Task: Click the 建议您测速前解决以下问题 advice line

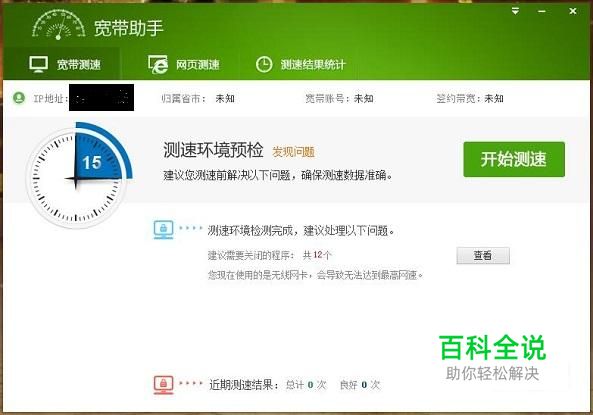Action: coord(278,176)
